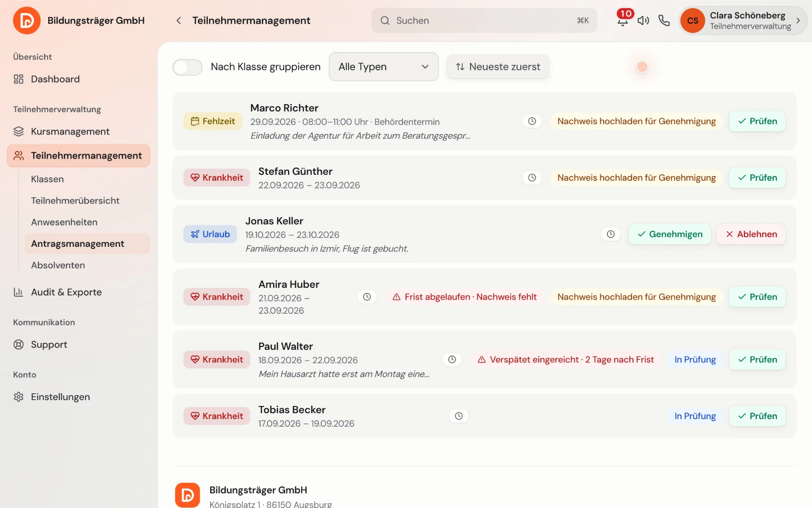Open Dashboard in sidebar
The image size is (812, 508).
coord(79,79)
